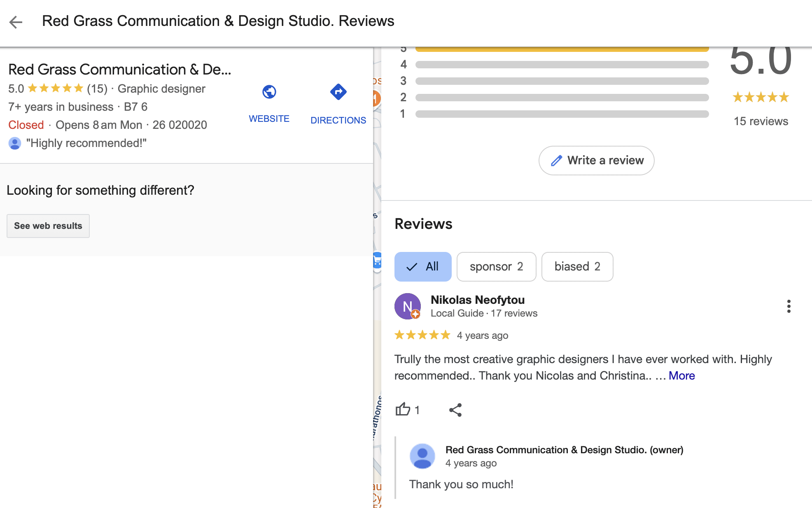Click Nikolas Neofytou's purple avatar

(x=407, y=306)
